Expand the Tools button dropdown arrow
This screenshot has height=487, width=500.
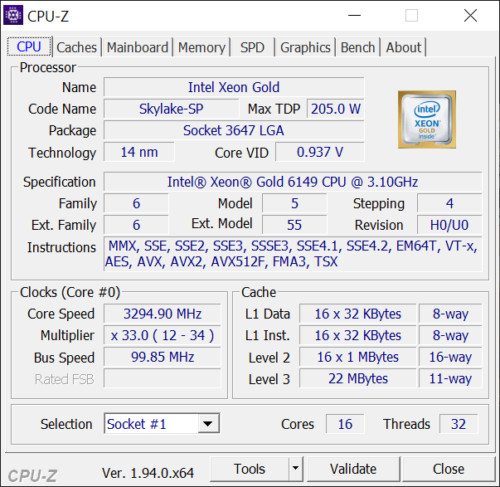pyautogui.click(x=295, y=468)
